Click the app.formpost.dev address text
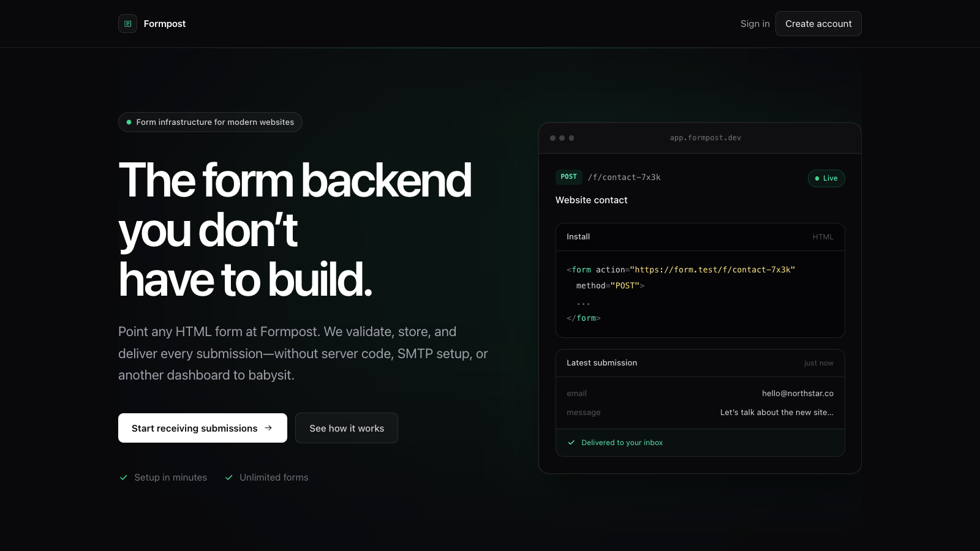This screenshot has height=551, width=980. click(x=706, y=138)
